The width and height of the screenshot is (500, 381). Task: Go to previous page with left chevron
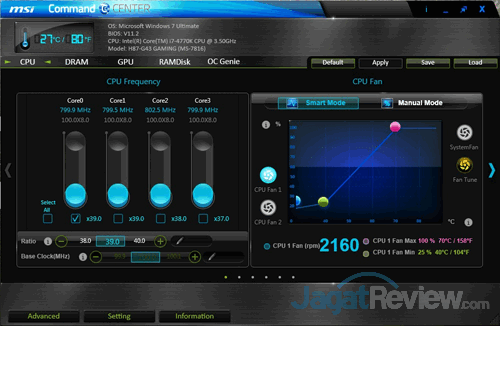click(8, 170)
